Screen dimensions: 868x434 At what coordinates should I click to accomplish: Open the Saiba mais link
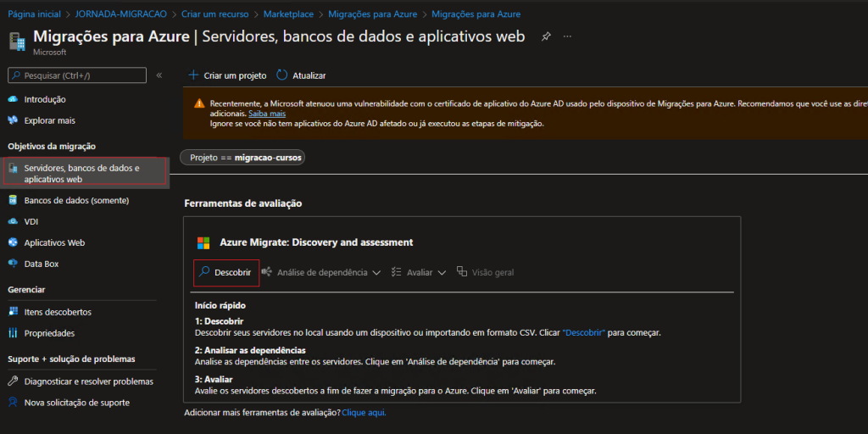coord(267,113)
